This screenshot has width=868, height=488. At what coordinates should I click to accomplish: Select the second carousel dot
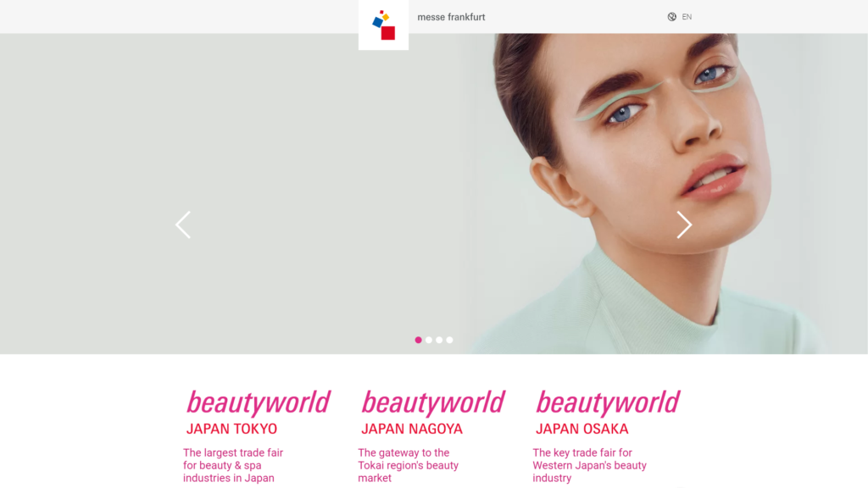429,340
